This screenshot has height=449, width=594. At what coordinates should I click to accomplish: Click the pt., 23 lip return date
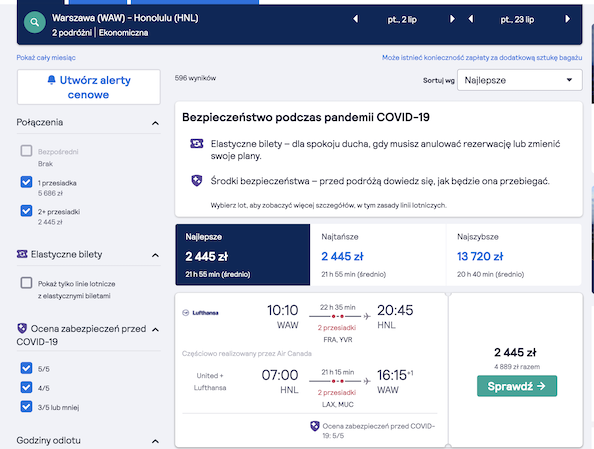click(x=517, y=19)
